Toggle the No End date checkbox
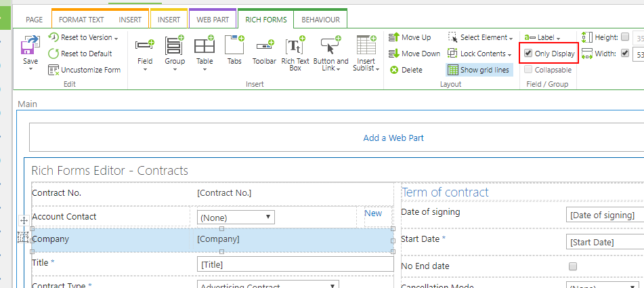The height and width of the screenshot is (288, 644). (x=573, y=266)
